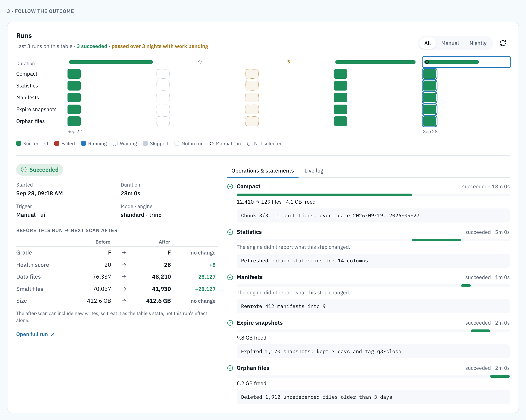
Task: Refresh the runs list
Action: [x=503, y=43]
